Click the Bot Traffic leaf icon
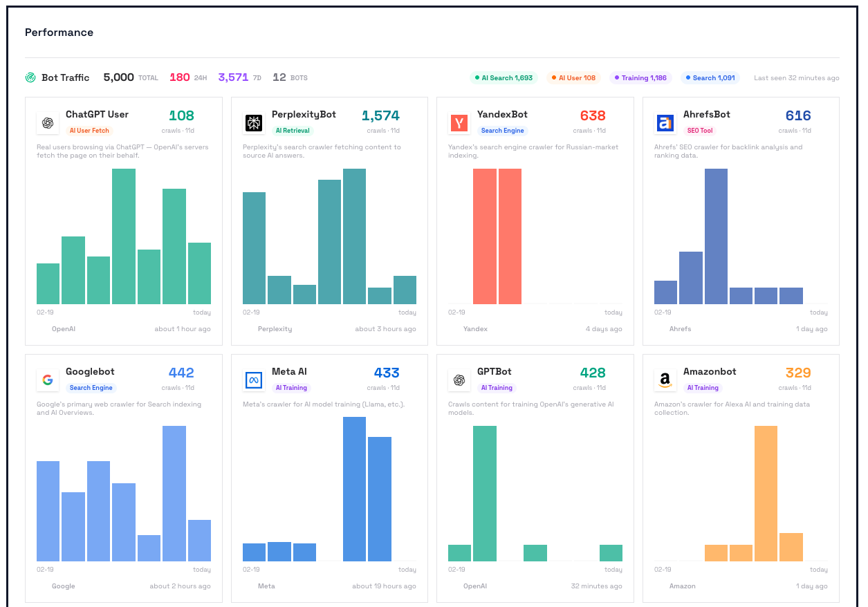The width and height of the screenshot is (868, 607). click(30, 77)
